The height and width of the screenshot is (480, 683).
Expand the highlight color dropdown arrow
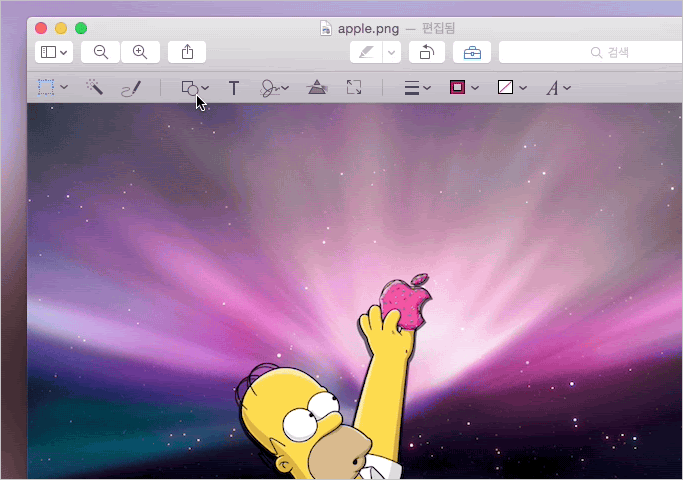(392, 53)
